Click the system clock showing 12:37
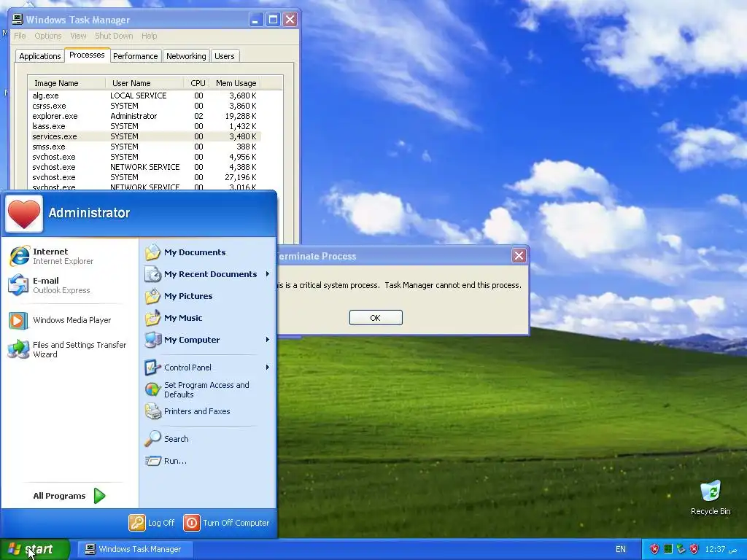This screenshot has width=747, height=560. point(721,550)
